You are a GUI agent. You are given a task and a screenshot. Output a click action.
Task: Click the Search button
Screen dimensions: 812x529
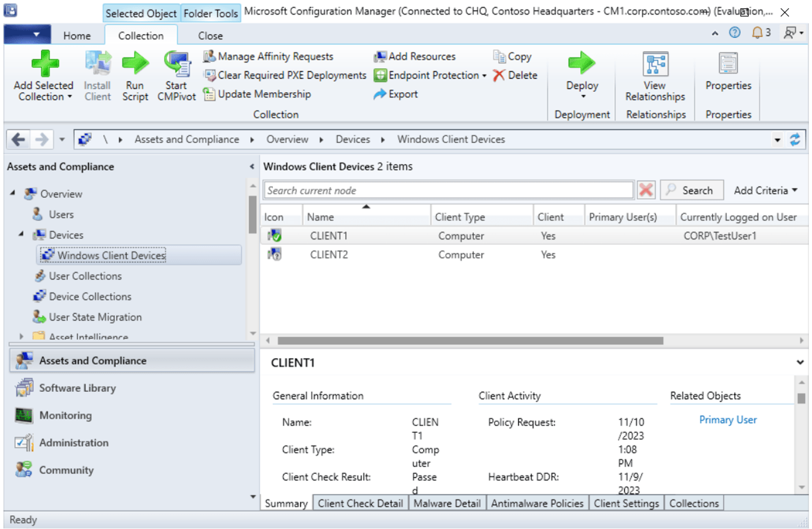692,190
